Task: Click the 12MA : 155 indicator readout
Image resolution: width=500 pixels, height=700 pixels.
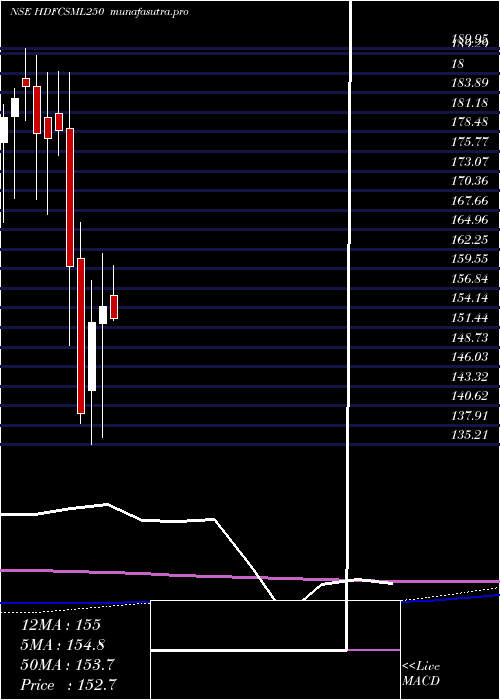Action: tap(61, 625)
